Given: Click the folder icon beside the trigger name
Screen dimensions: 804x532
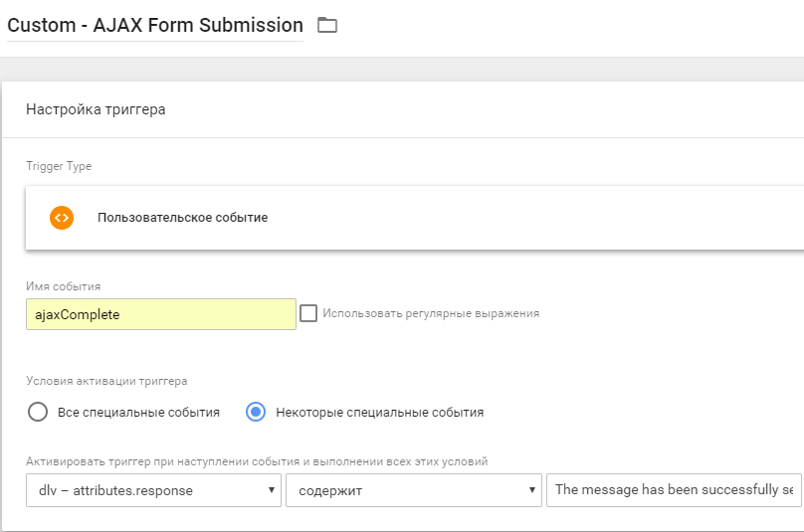Looking at the screenshot, I should [327, 25].
